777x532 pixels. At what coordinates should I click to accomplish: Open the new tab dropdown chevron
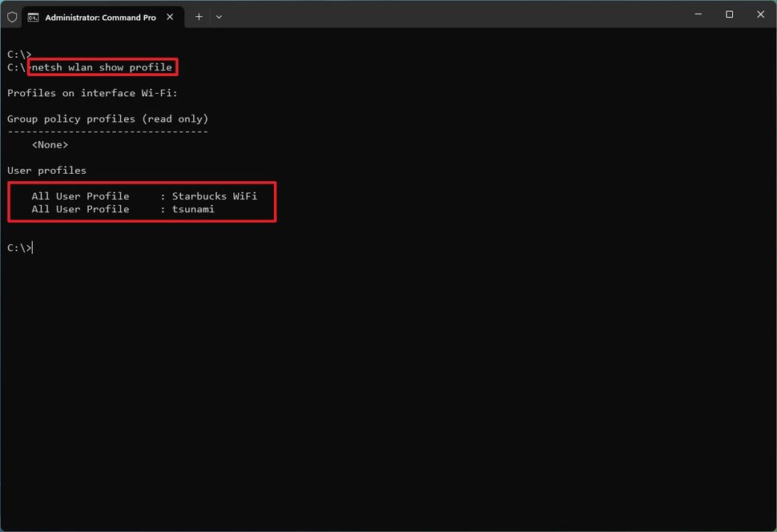(x=219, y=17)
